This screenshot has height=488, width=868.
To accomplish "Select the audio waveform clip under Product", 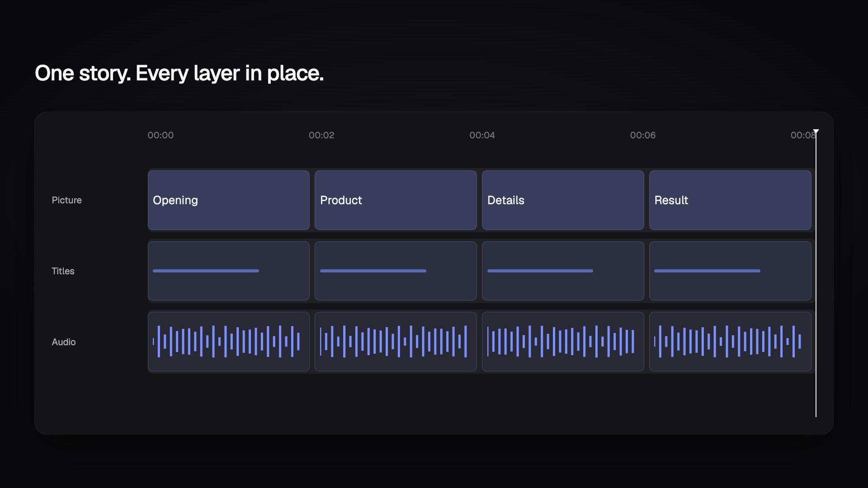I will tap(396, 342).
